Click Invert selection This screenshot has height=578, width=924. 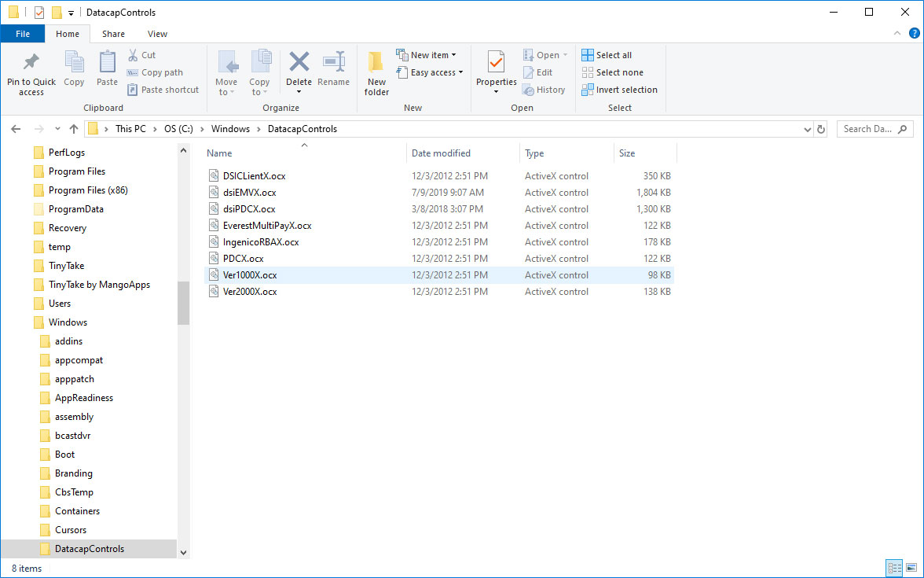tap(619, 89)
